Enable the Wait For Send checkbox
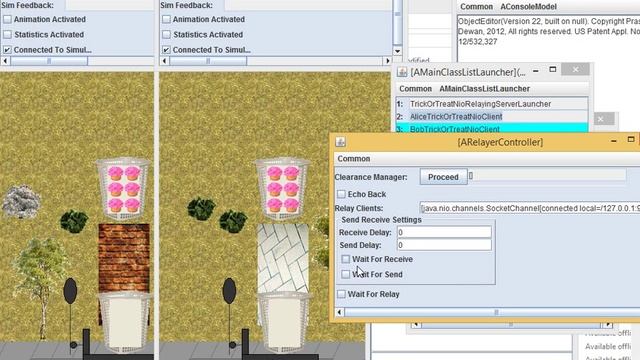The width and height of the screenshot is (640, 360). point(346,274)
